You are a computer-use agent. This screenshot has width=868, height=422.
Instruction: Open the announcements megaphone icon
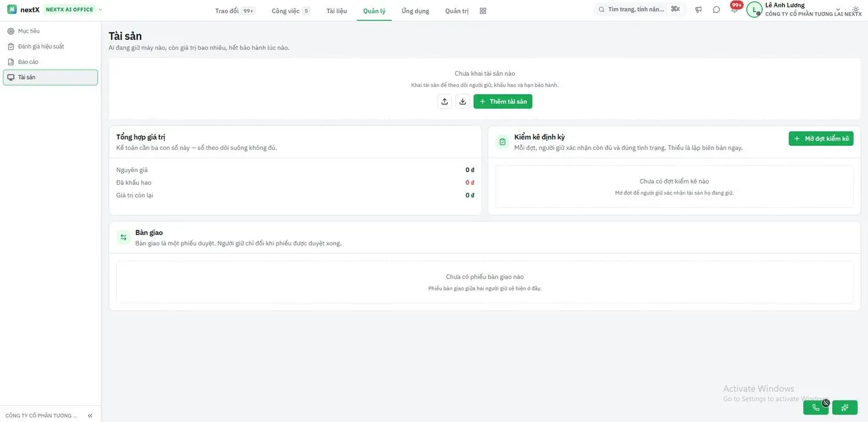698,9
